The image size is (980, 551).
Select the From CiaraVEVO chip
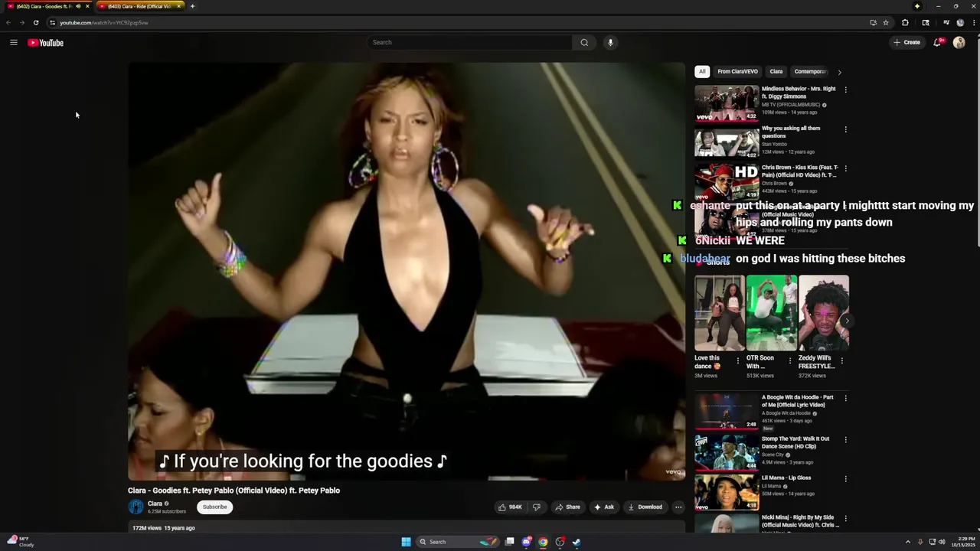(737, 72)
